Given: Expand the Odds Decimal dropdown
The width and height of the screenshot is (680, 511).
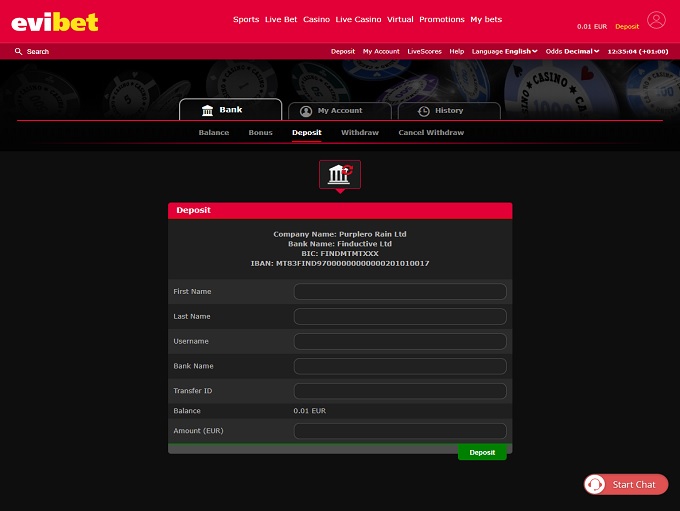Looking at the screenshot, I should [x=569, y=51].
